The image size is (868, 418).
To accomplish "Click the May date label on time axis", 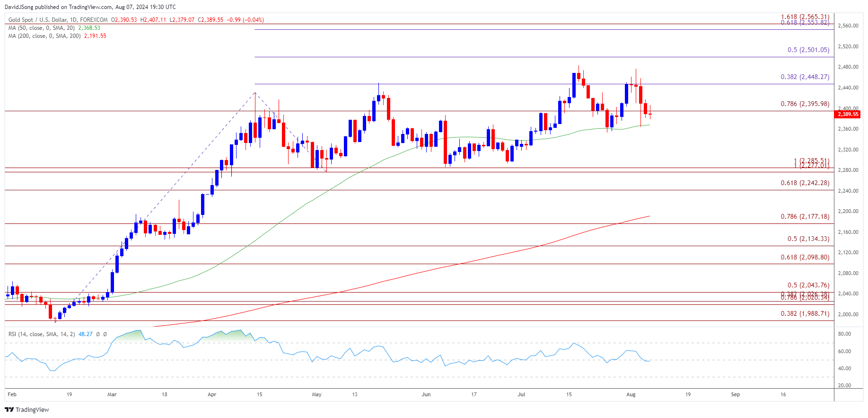I will 317,394.
